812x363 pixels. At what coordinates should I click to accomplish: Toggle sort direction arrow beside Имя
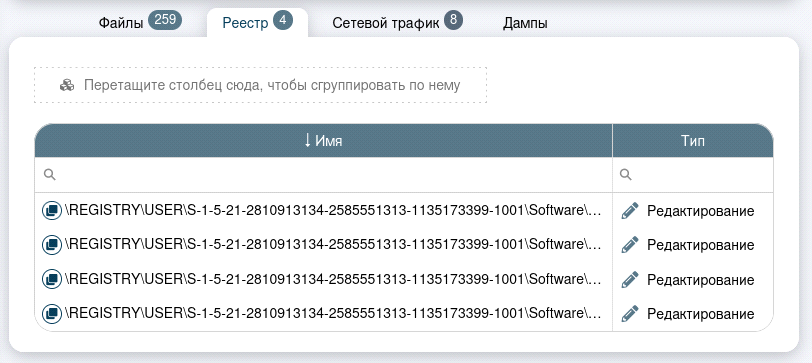pyautogui.click(x=307, y=140)
